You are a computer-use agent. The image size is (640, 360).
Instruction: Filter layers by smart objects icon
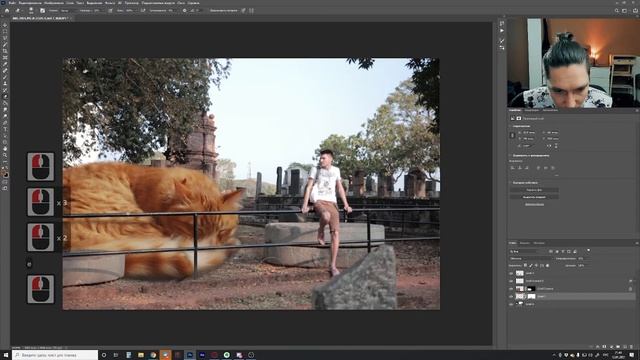pos(575,251)
